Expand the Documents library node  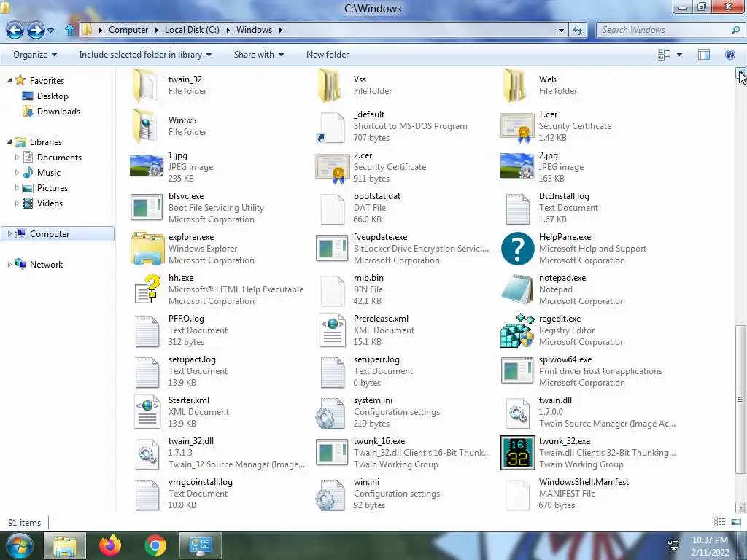click(x=18, y=157)
